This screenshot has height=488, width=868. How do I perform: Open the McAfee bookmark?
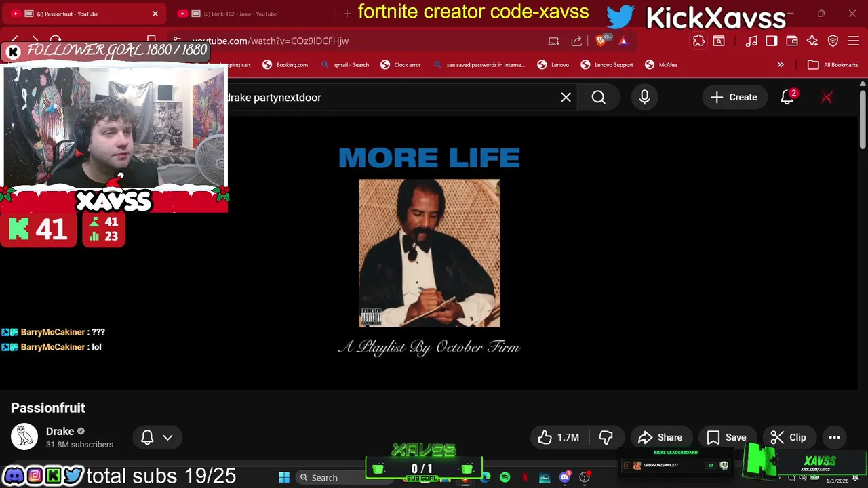pos(660,65)
